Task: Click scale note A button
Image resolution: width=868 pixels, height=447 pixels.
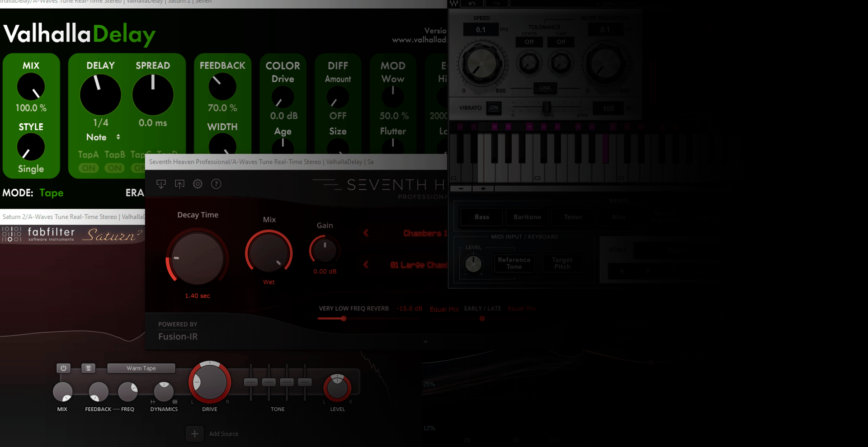Action: coord(622,271)
